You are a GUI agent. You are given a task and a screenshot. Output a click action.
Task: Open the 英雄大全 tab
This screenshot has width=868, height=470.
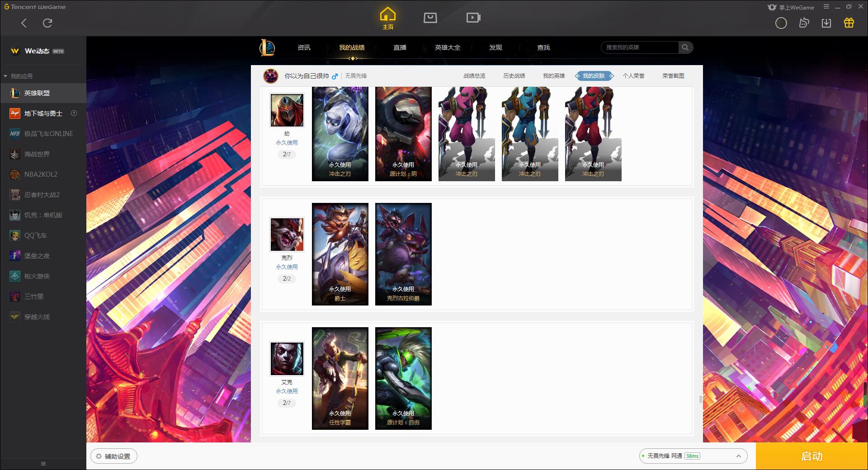pyautogui.click(x=448, y=47)
